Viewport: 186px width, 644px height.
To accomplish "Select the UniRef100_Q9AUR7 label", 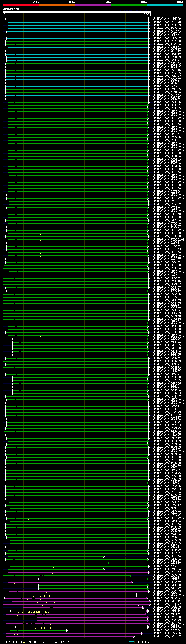I will [x=167, y=77].
